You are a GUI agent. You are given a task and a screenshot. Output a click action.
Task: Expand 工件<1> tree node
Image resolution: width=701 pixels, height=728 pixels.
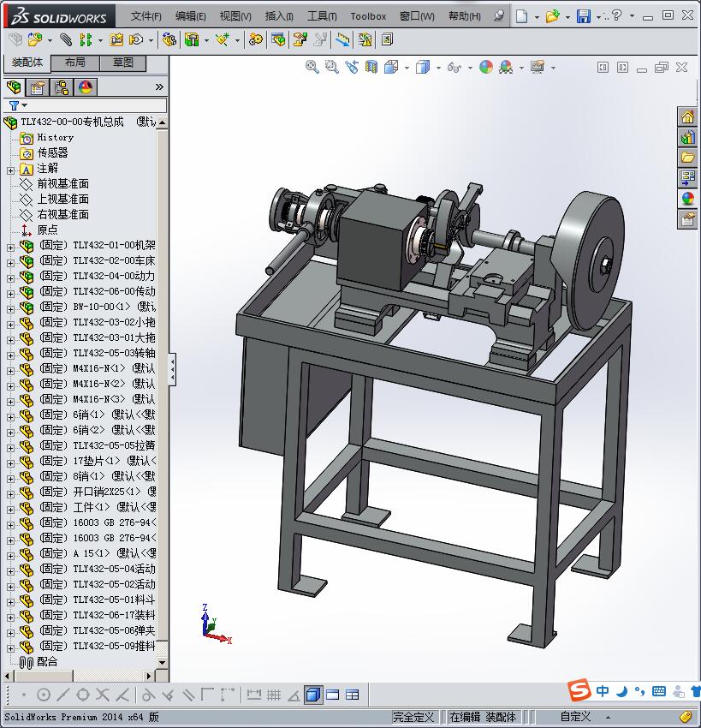[10, 510]
